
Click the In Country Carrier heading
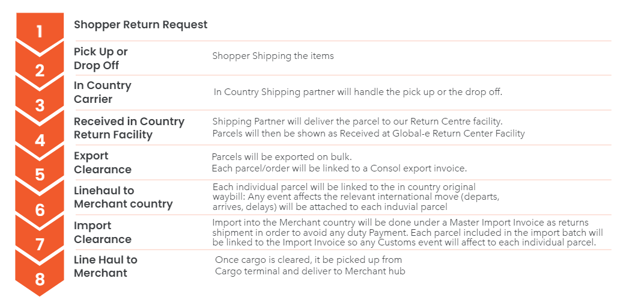[x=102, y=92]
